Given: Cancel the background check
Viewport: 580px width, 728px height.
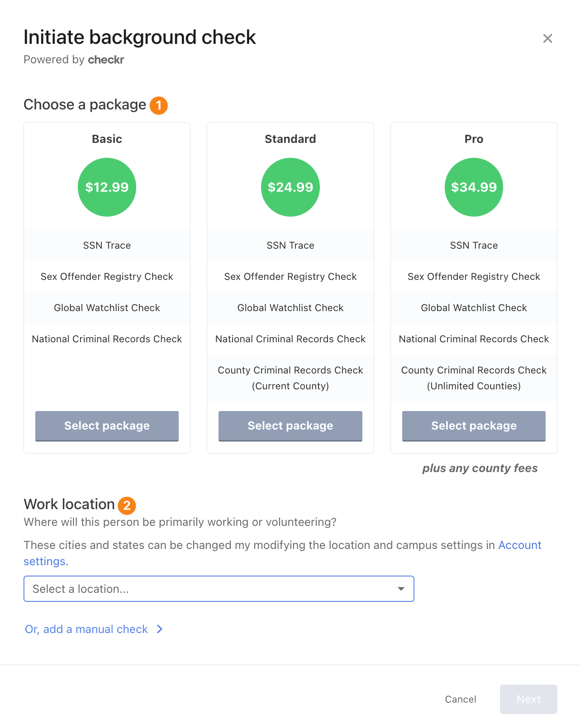Looking at the screenshot, I should point(461,699).
